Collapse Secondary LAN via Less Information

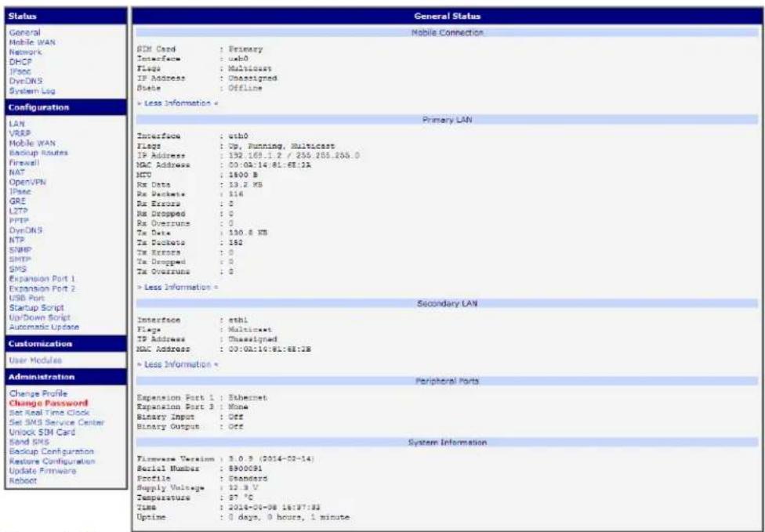click(178, 365)
